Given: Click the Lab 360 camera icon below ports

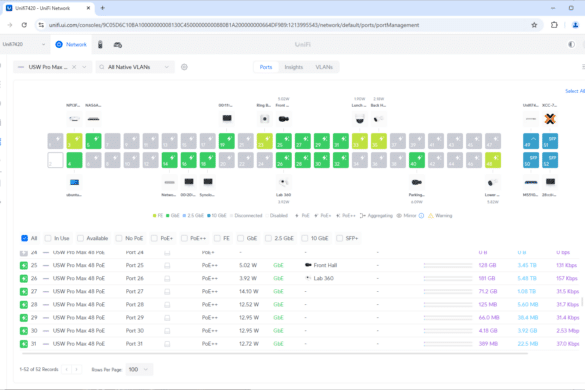Looking at the screenshot, I should coord(284,182).
